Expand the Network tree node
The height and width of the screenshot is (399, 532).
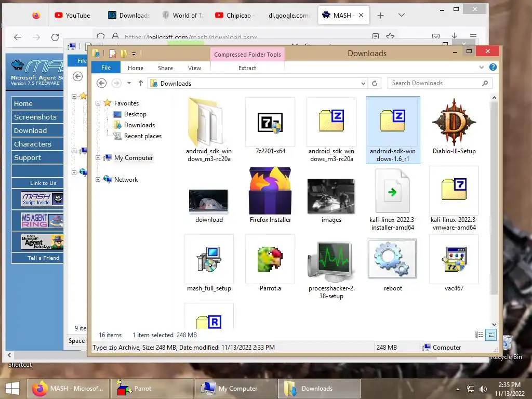(98, 179)
